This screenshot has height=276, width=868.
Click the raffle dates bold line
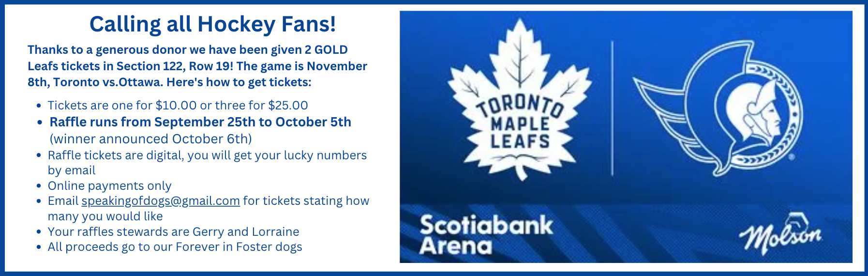pyautogui.click(x=200, y=122)
